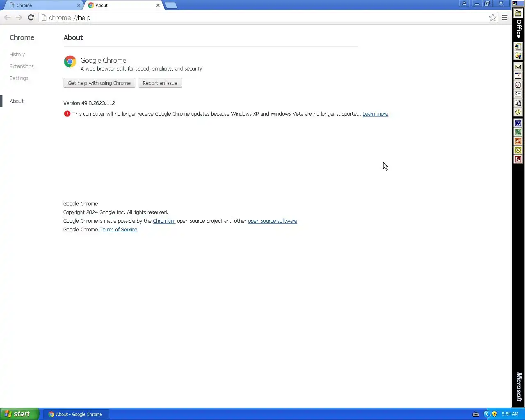The width and height of the screenshot is (525, 420).
Task: Bookmark this page with the star icon
Action: 493,17
